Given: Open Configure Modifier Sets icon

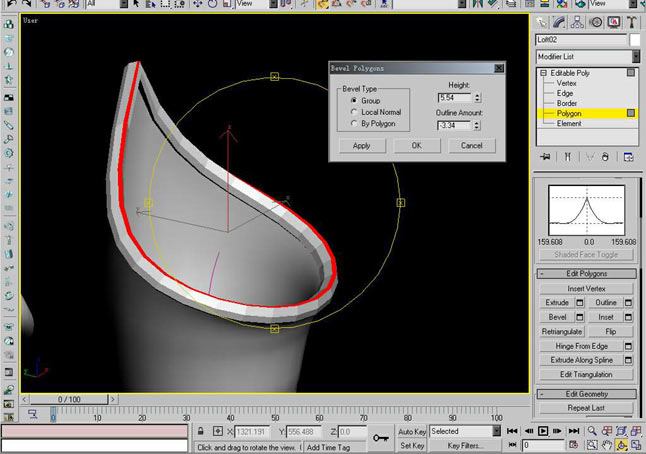Looking at the screenshot, I should pos(628,157).
